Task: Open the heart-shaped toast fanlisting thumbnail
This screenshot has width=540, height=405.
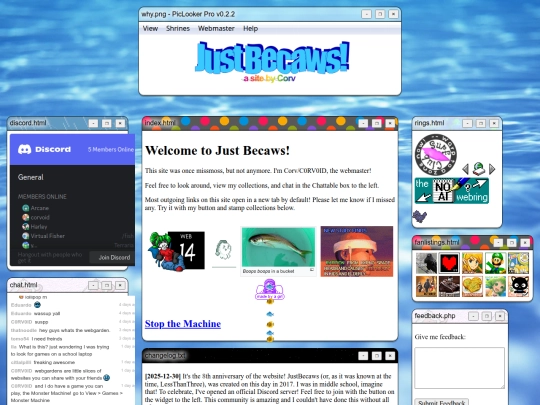Action: [472, 286]
